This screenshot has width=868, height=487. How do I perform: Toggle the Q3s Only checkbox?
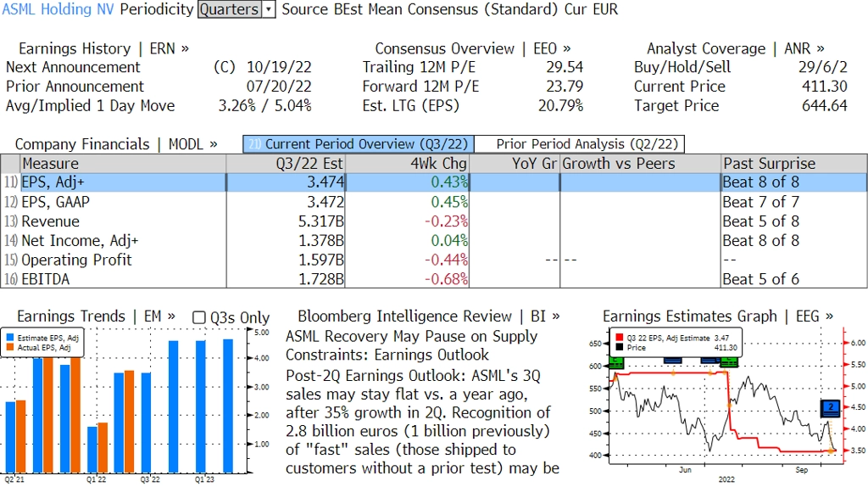[x=198, y=317]
